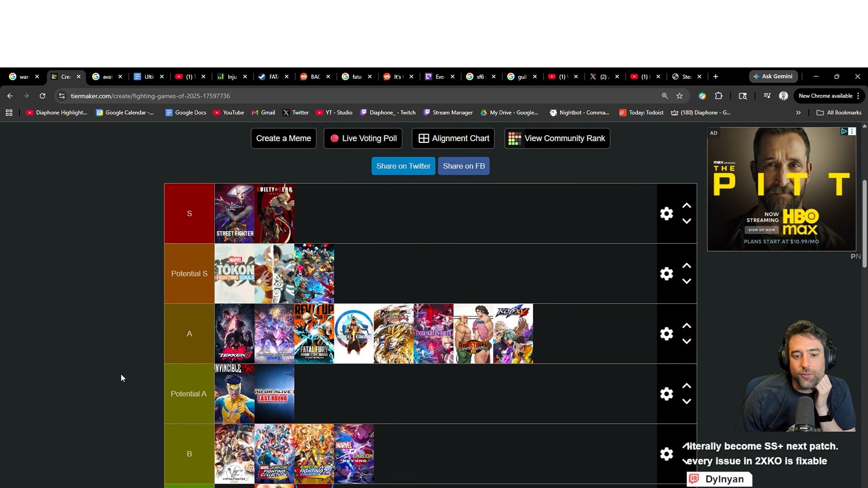
Task: Reload the page with the refresh icon
Action: click(42, 96)
